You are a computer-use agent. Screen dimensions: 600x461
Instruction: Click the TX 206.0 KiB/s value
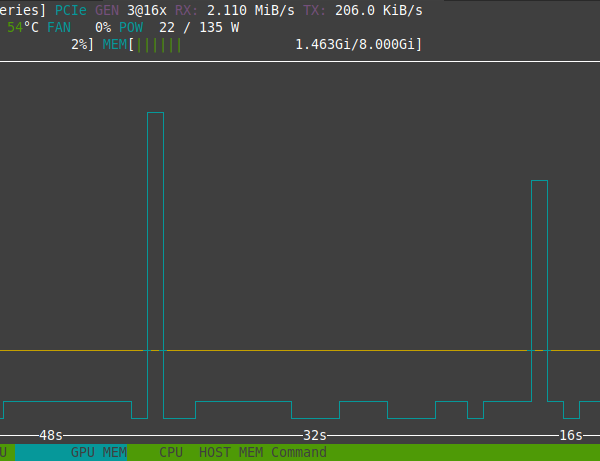pyautogui.click(x=363, y=10)
